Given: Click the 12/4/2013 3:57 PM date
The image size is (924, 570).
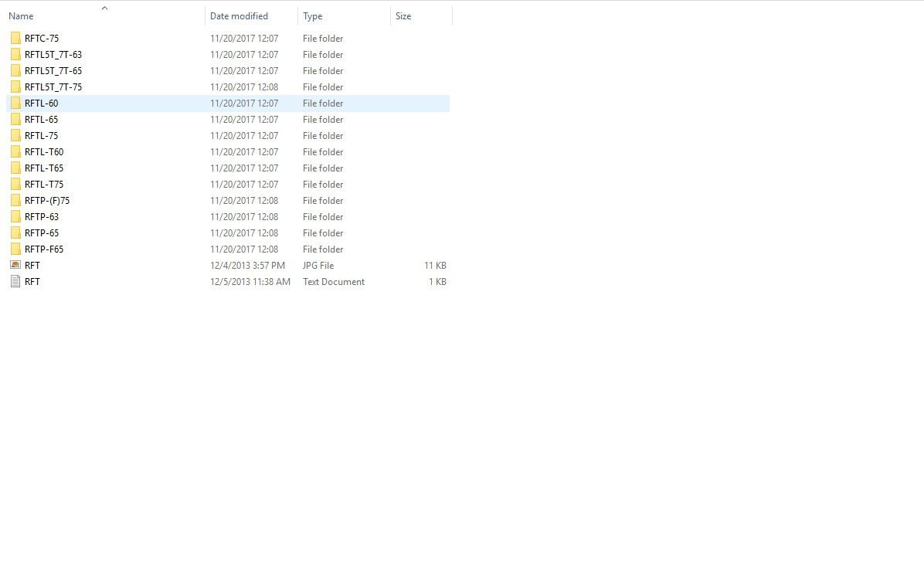Looking at the screenshot, I should pyautogui.click(x=247, y=266).
